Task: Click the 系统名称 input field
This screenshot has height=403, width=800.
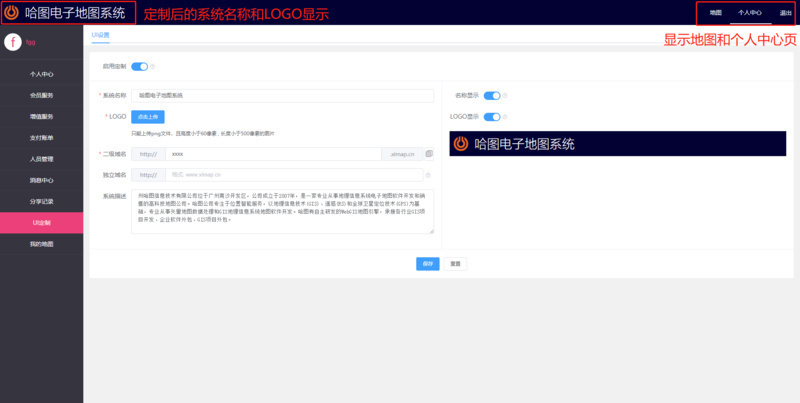Action: 282,95
